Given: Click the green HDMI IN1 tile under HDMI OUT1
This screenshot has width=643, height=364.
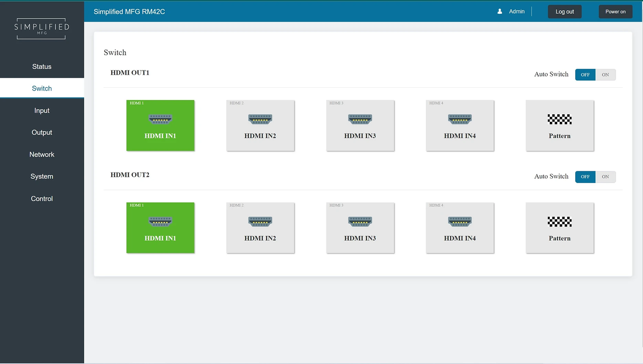Looking at the screenshot, I should tap(160, 125).
